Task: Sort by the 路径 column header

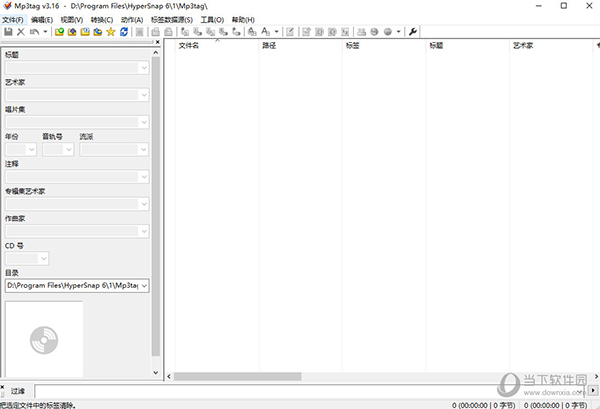Action: pyautogui.click(x=300, y=46)
